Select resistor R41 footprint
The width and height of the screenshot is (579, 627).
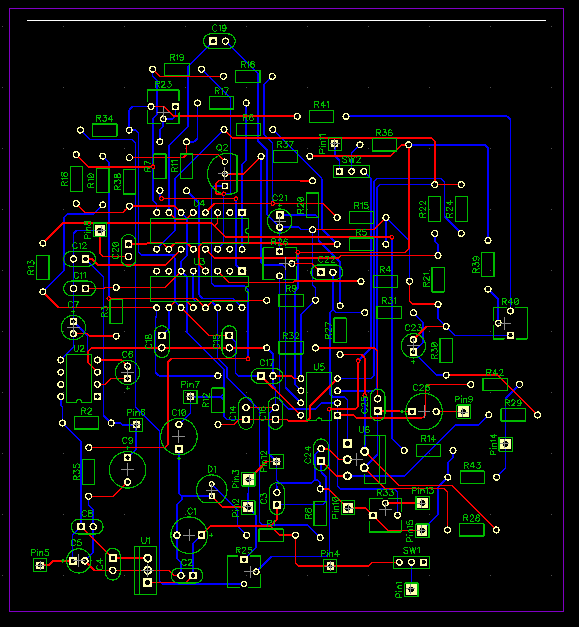321,116
